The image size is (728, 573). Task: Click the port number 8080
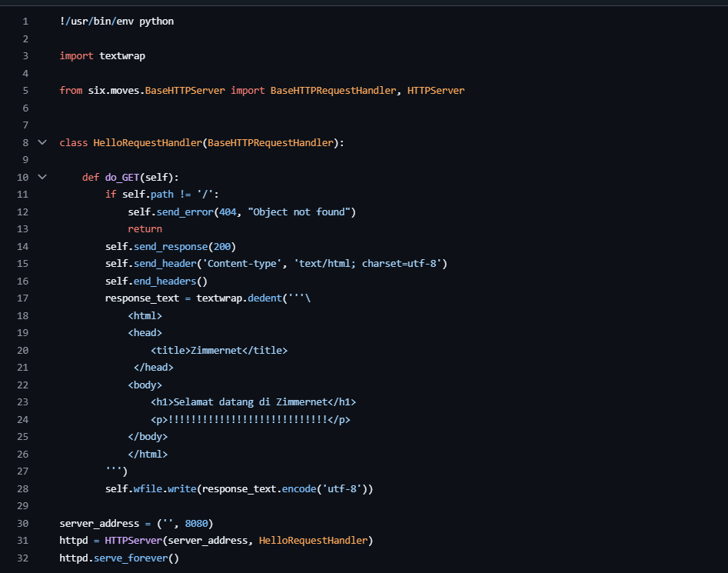(x=196, y=523)
